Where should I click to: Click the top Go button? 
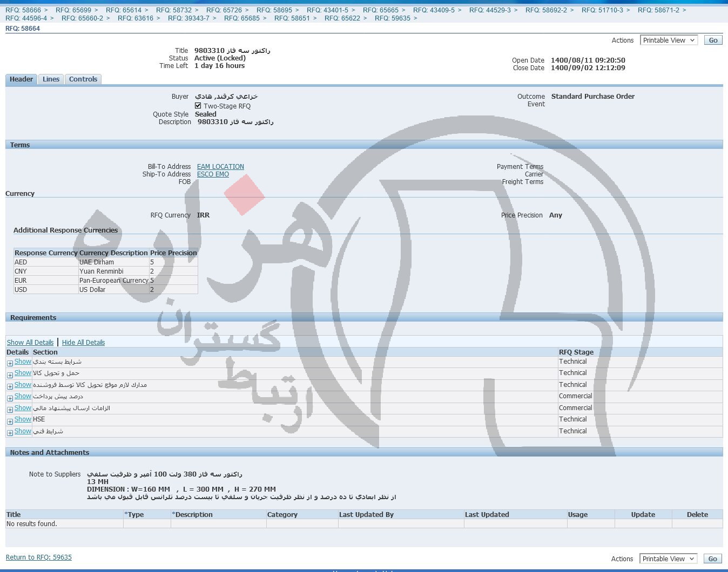(x=713, y=40)
